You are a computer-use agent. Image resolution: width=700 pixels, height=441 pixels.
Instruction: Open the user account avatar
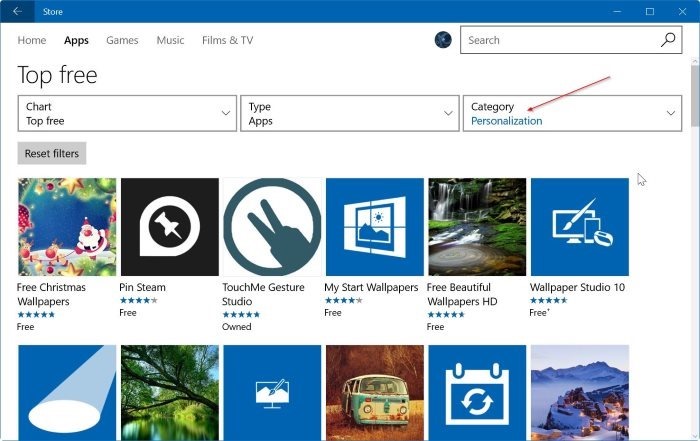[443, 40]
